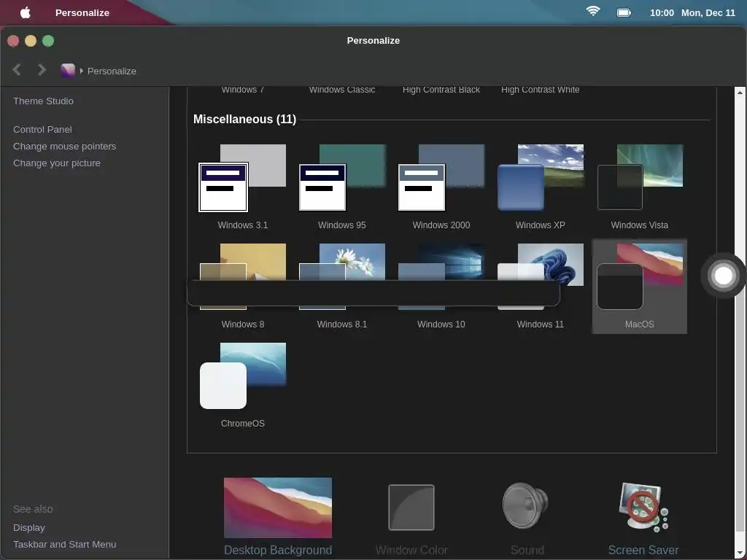The image size is (747, 560).
Task: Go back with the left arrow
Action: click(x=17, y=70)
